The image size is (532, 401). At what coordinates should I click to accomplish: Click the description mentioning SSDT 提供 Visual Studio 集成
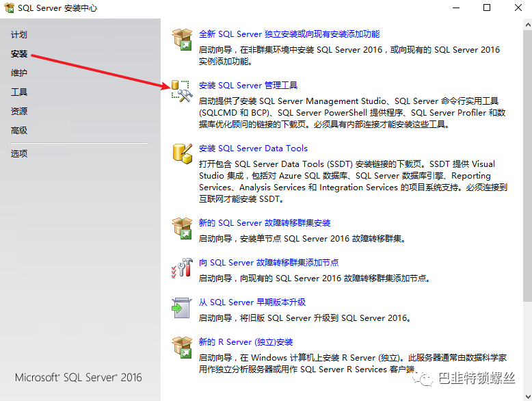(x=353, y=181)
